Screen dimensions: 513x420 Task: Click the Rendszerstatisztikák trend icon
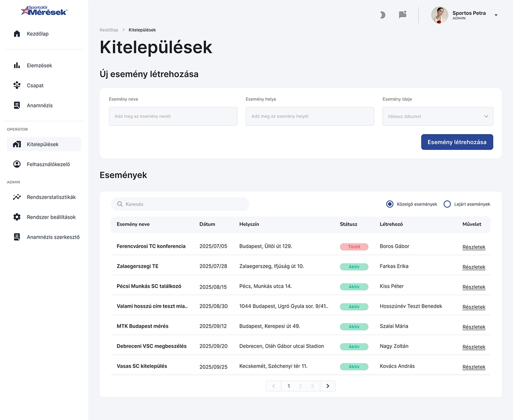pos(17,197)
